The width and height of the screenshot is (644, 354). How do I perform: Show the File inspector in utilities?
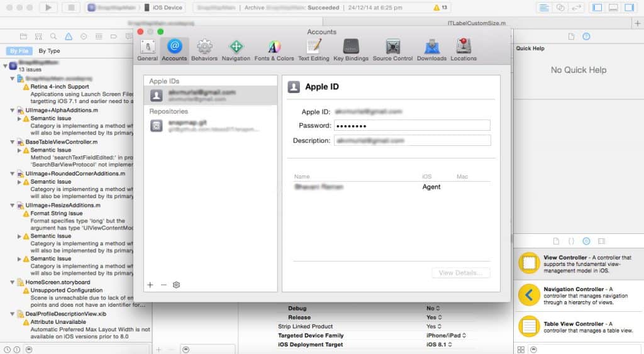tap(571, 36)
